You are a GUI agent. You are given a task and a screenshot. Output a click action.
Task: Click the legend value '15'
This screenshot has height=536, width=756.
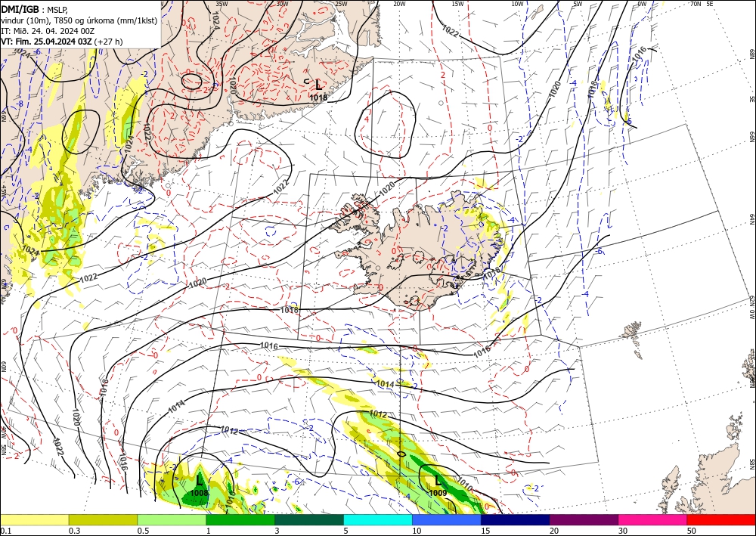pyautogui.click(x=485, y=531)
